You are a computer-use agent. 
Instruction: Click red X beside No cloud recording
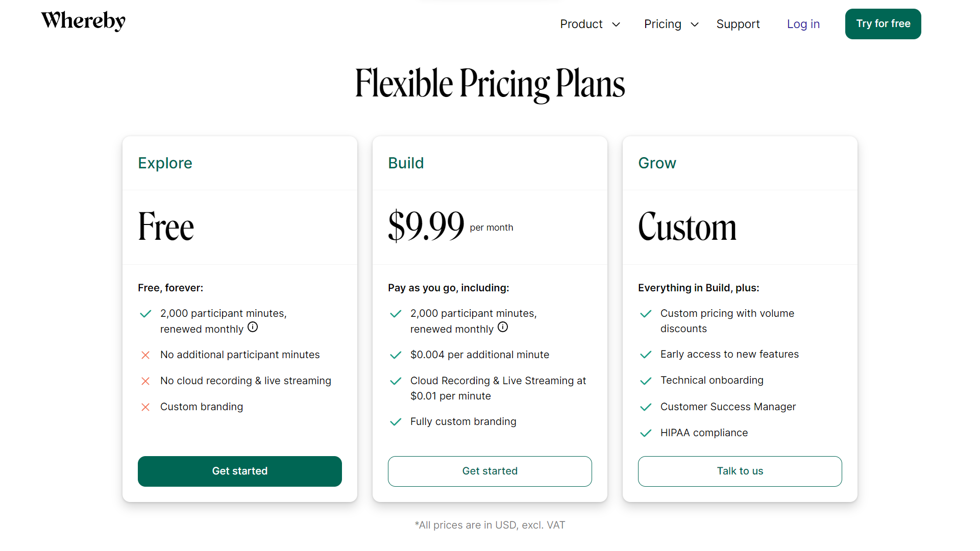coord(145,381)
